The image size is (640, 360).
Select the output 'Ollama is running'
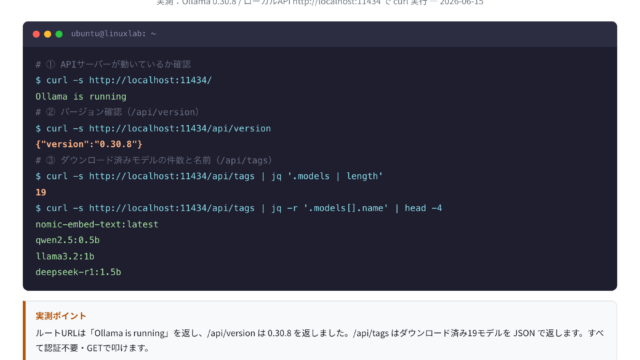81,96
